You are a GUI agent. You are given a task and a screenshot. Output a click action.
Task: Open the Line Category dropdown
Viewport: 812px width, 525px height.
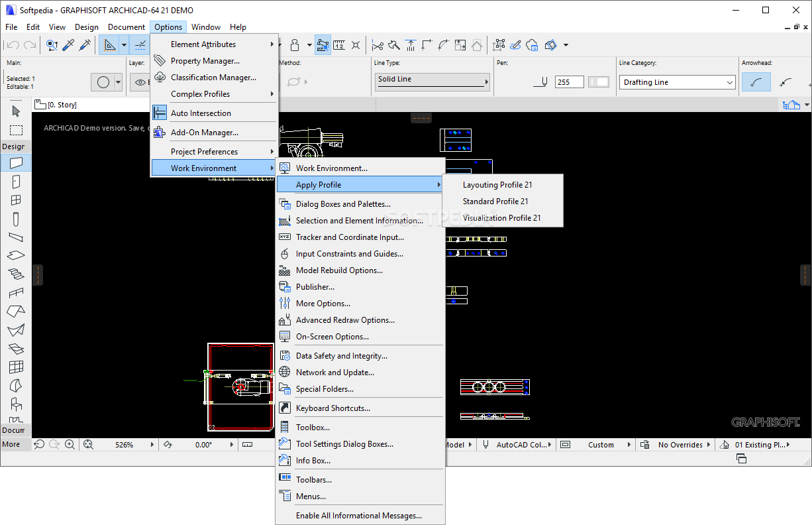tap(678, 82)
